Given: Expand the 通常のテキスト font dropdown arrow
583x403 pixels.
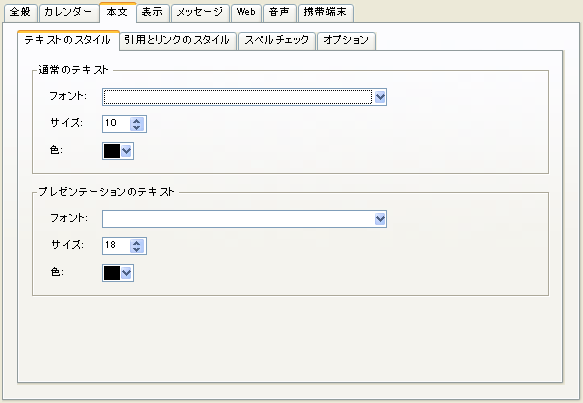Looking at the screenshot, I should 380,97.
